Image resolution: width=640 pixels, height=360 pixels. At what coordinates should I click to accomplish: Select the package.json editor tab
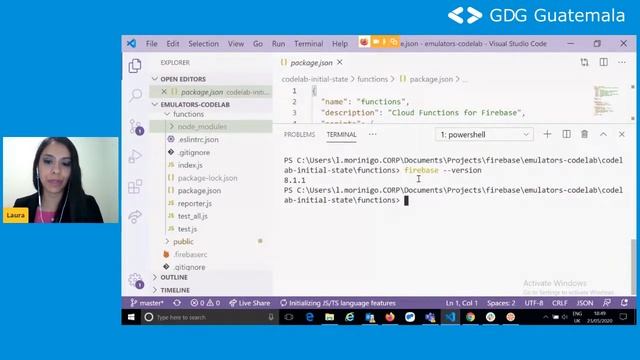pos(311,62)
